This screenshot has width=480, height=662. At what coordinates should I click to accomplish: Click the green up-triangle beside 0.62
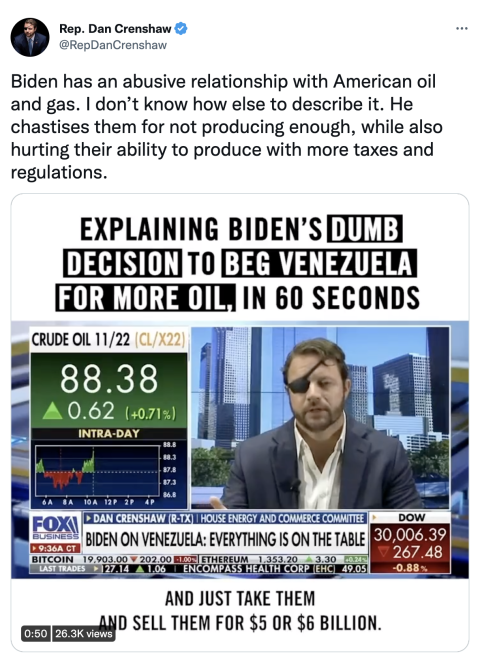(x=52, y=411)
